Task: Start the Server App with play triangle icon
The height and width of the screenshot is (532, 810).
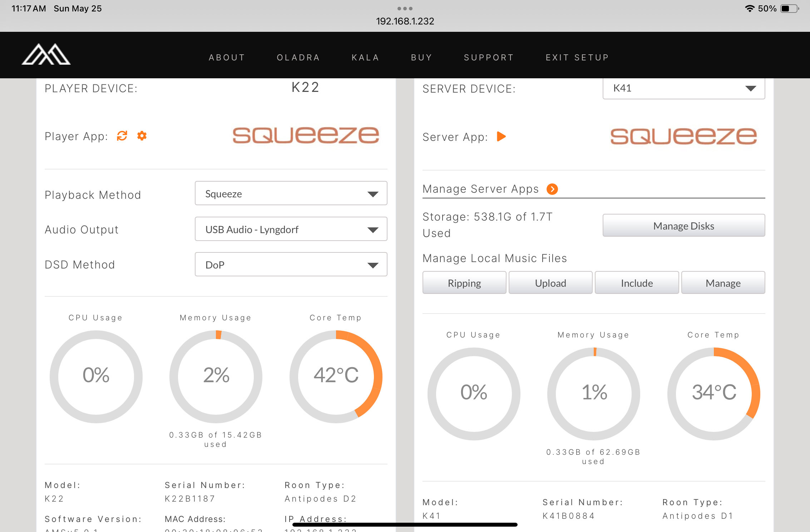Action: click(501, 137)
